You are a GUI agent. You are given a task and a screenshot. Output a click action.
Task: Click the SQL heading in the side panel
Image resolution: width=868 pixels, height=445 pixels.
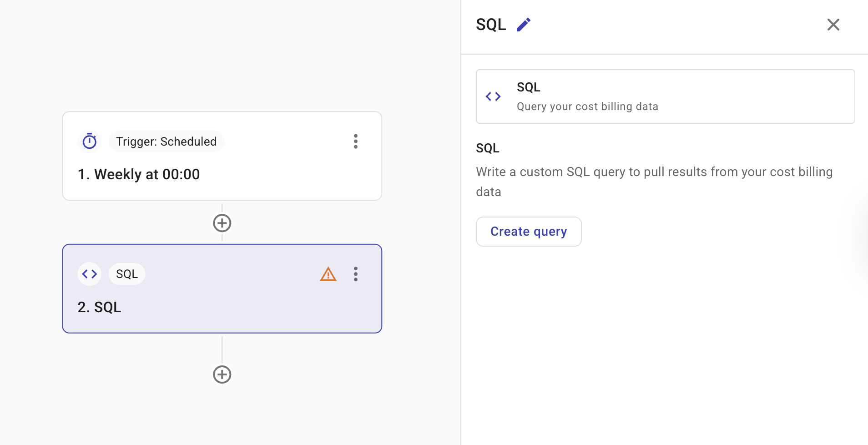pos(491,24)
